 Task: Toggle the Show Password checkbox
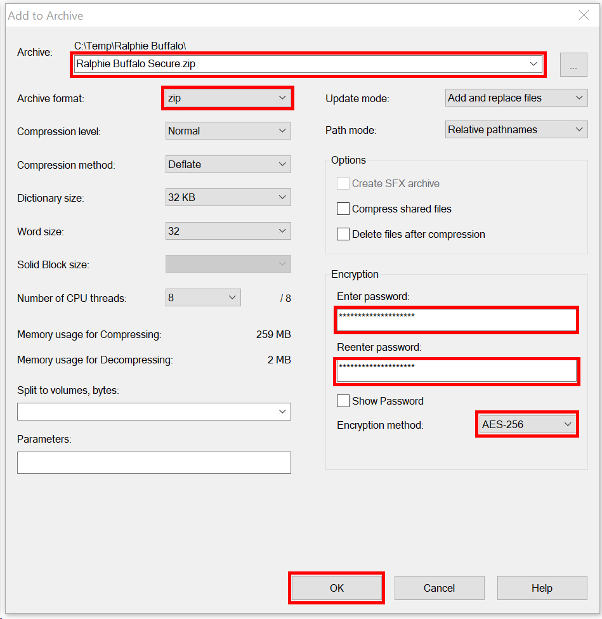(x=343, y=401)
